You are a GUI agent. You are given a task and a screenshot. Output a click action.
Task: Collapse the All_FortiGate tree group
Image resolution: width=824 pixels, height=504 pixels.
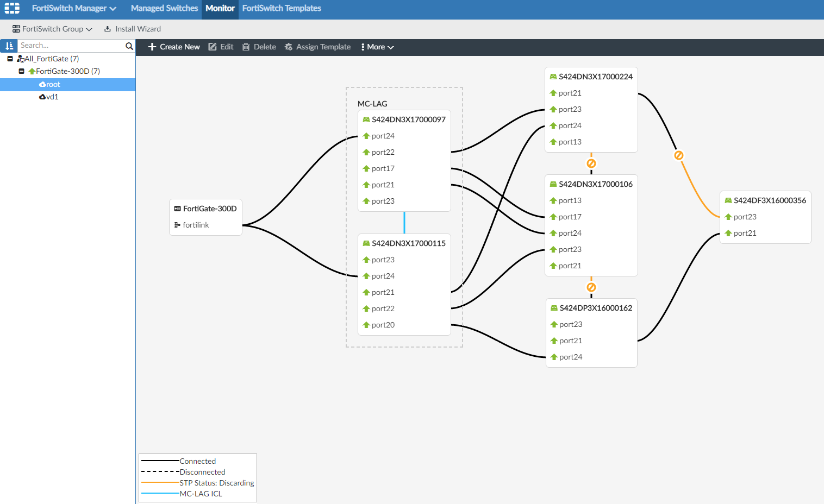pos(10,59)
